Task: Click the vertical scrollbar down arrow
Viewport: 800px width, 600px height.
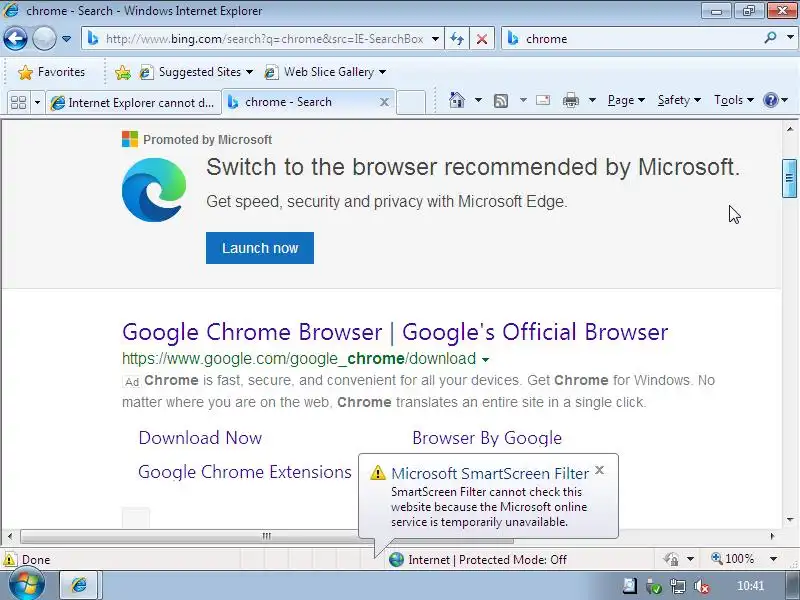Action: click(x=790, y=520)
